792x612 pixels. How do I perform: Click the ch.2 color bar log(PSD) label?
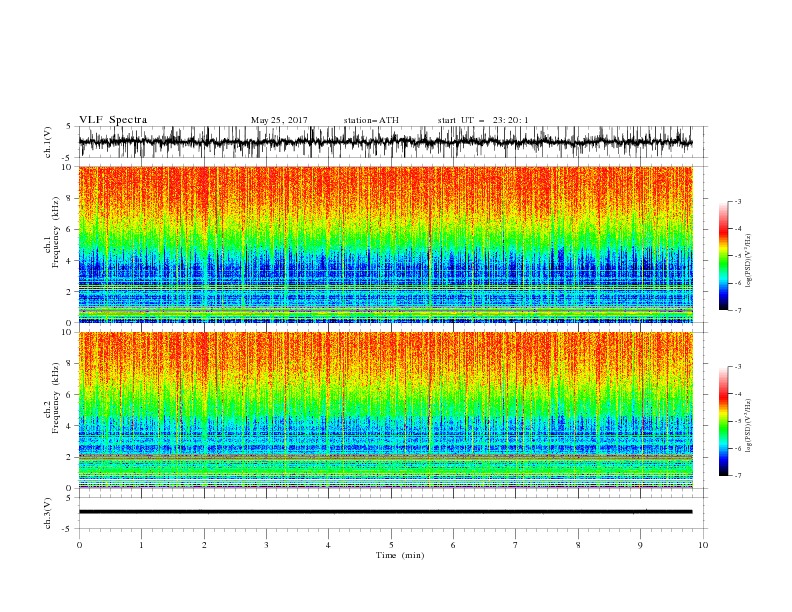click(748, 426)
